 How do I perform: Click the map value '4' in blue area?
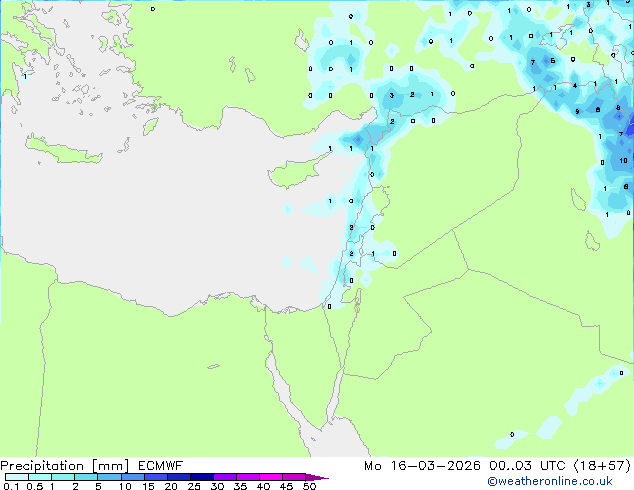click(575, 86)
